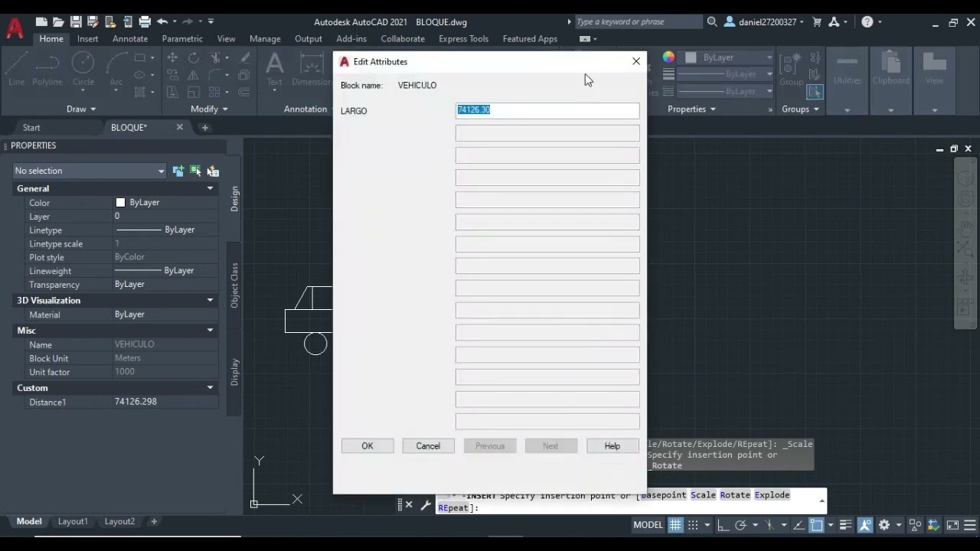980x551 pixels.
Task: Select the Rotate tool in Modify panel
Action: [x=194, y=58]
